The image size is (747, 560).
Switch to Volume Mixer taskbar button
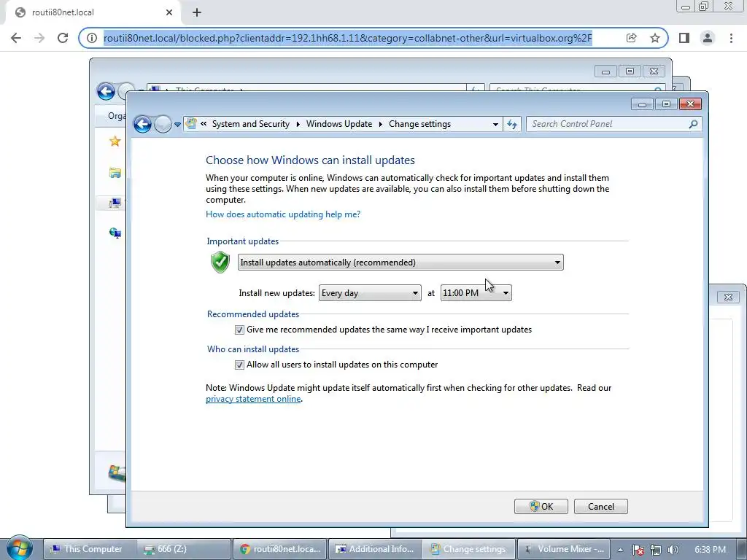[x=564, y=549]
